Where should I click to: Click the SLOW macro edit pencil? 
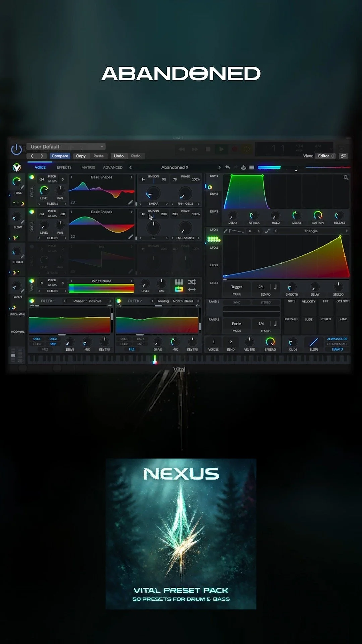22,222
